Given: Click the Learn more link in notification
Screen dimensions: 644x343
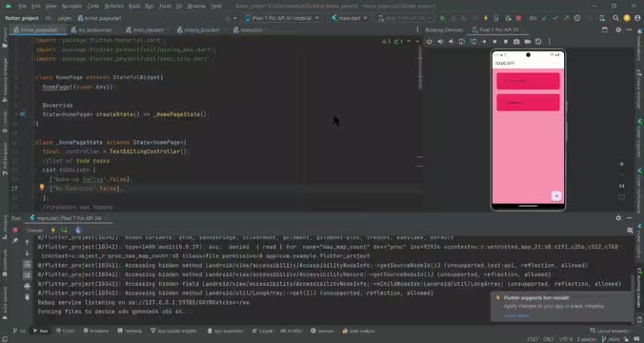Looking at the screenshot, I should [516, 315].
